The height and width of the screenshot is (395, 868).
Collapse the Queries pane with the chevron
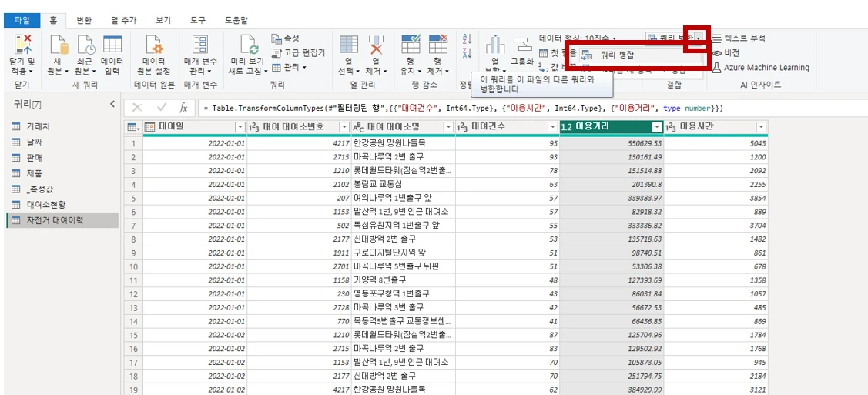[x=112, y=103]
